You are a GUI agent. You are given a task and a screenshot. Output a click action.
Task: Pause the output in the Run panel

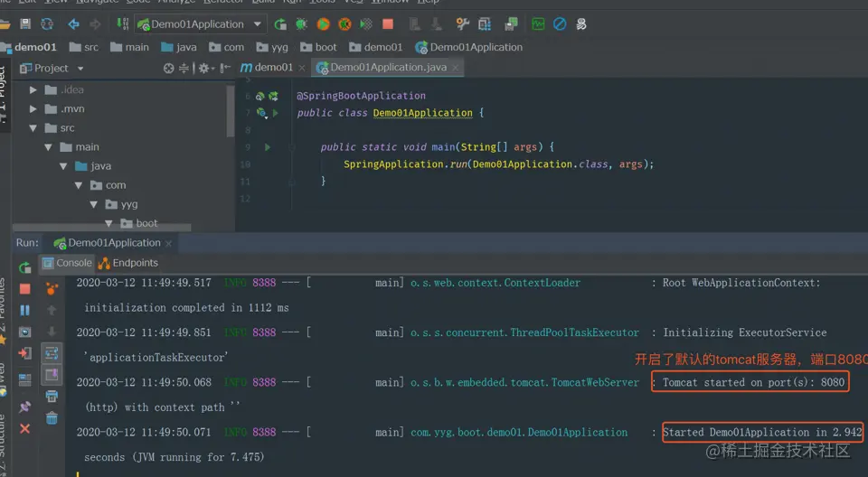pyautogui.click(x=25, y=311)
